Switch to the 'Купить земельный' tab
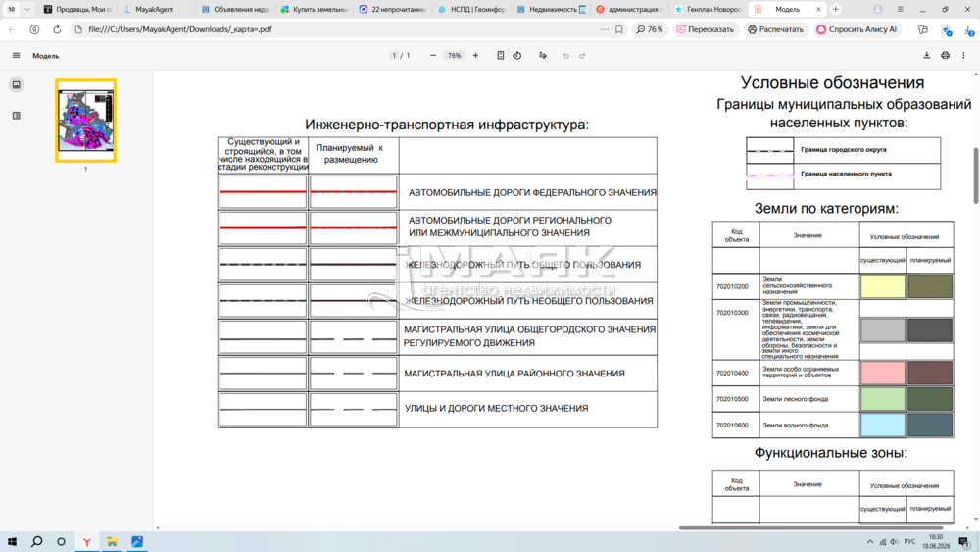The image size is (980, 552). 314,10
